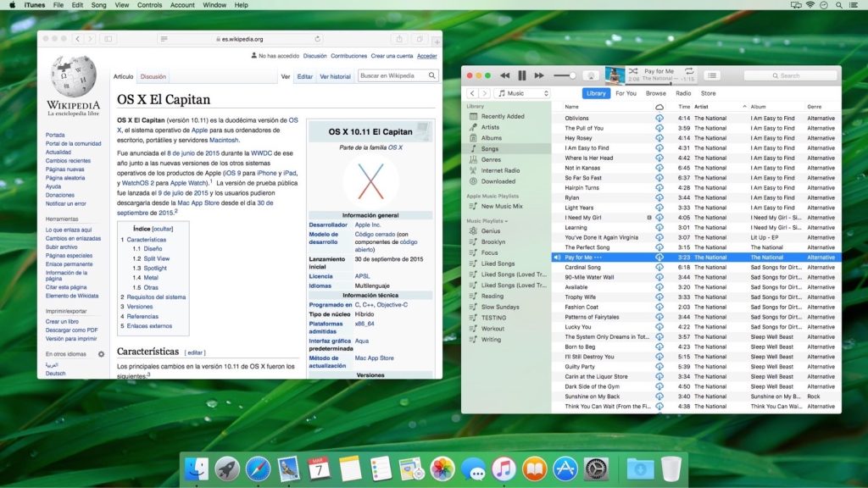Toggle shuffle in the iTunes player
868x488 pixels.
(633, 71)
